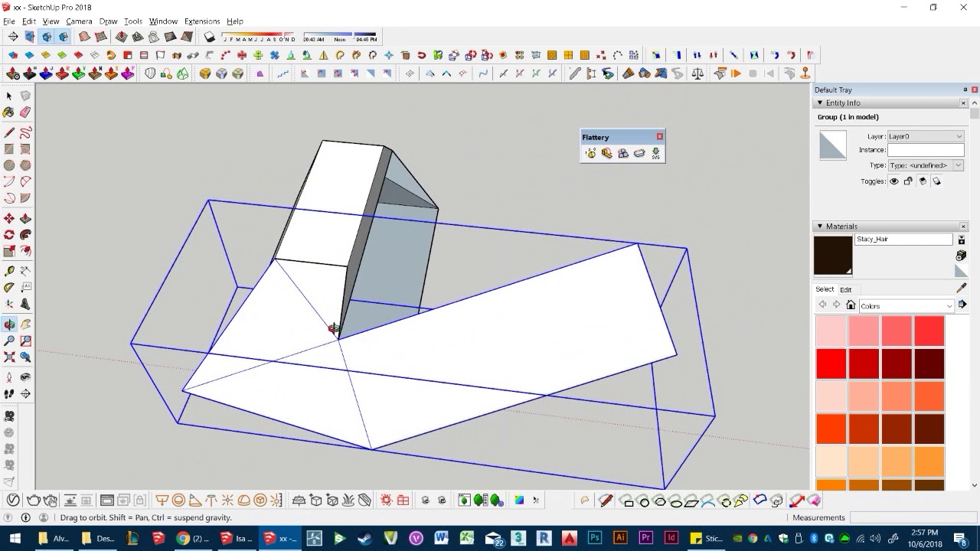980x551 pixels.
Task: Toggle the entity lock icon
Action: [908, 181]
